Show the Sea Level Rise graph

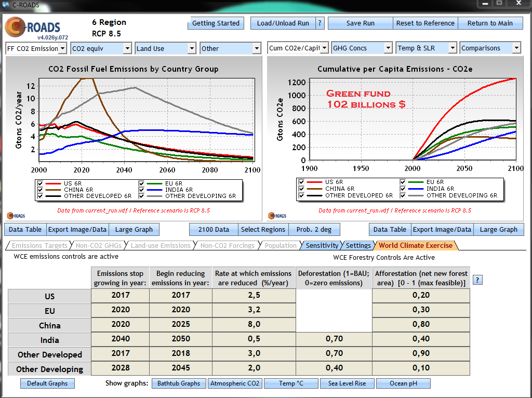[x=347, y=383]
